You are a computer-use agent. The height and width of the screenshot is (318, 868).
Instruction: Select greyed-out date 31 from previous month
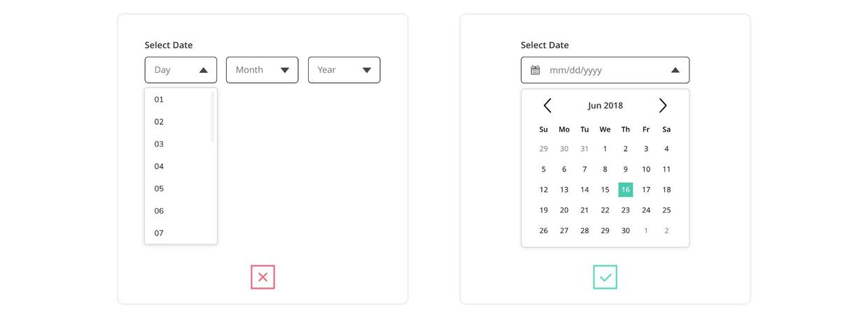point(584,148)
